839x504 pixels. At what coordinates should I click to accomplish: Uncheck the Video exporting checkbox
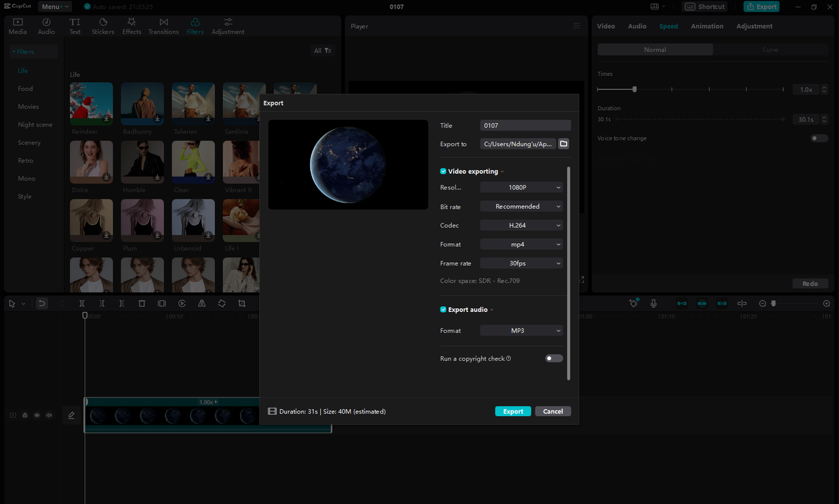[442, 171]
